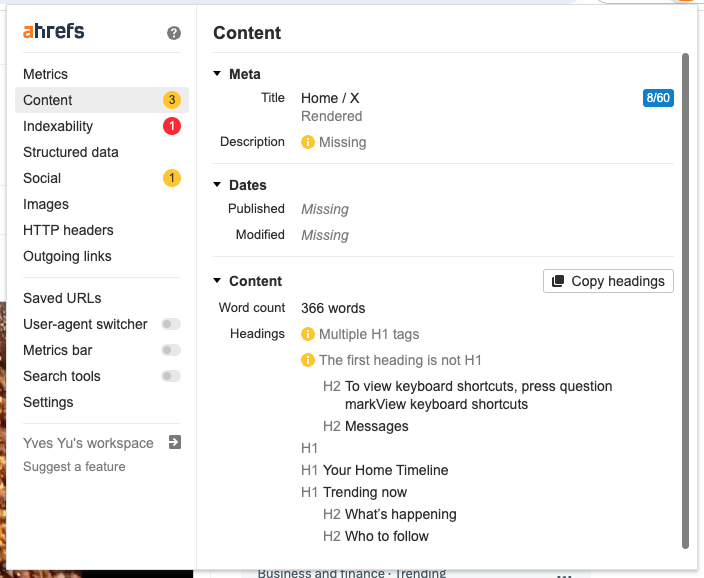
Task: Click the Indexability red badge 1
Action: [172, 126]
